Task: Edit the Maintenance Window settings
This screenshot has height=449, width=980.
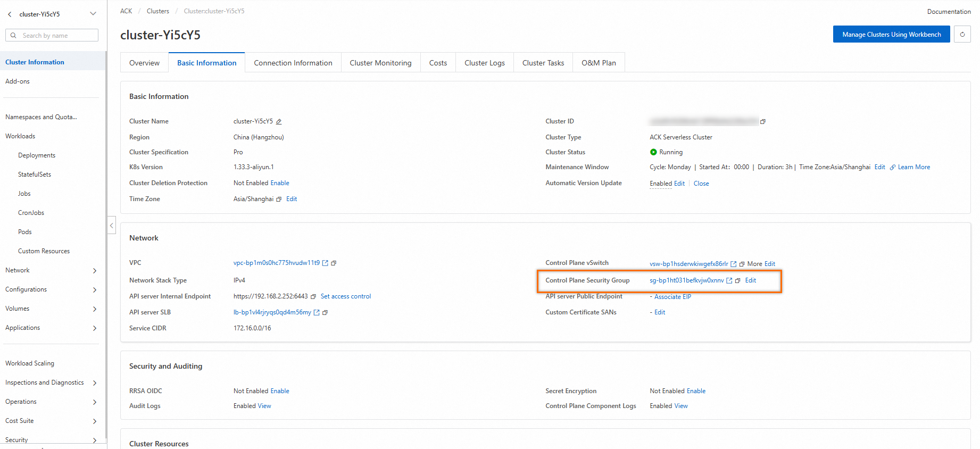Action: pyautogui.click(x=879, y=167)
